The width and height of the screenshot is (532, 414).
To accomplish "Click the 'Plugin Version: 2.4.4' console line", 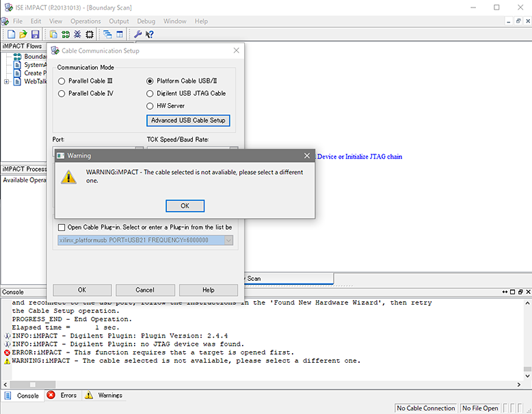I will 120,336.
